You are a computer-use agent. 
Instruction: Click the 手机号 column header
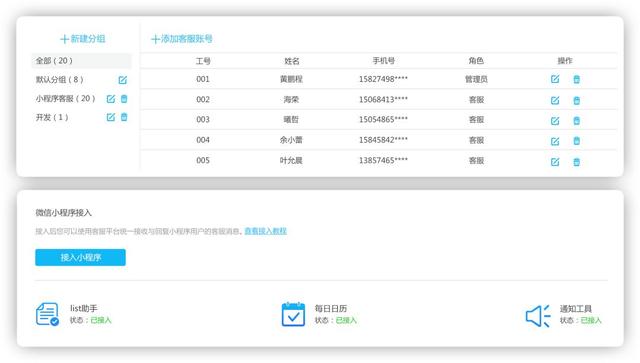pos(383,61)
